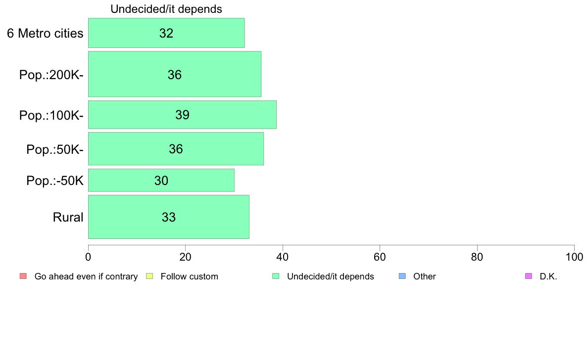The height and width of the screenshot is (364, 588).
Task: Click the '6 Metro cities' axis label
Action: click(45, 33)
